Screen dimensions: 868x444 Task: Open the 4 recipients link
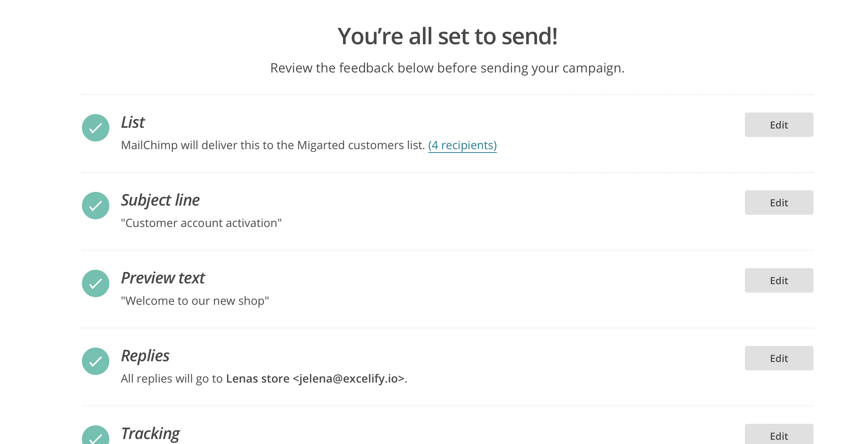tap(462, 145)
